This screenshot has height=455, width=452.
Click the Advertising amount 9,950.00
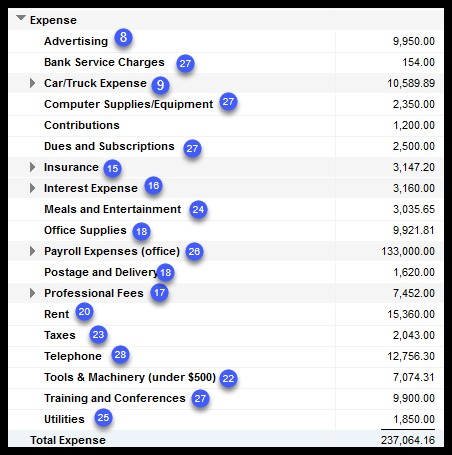414,41
